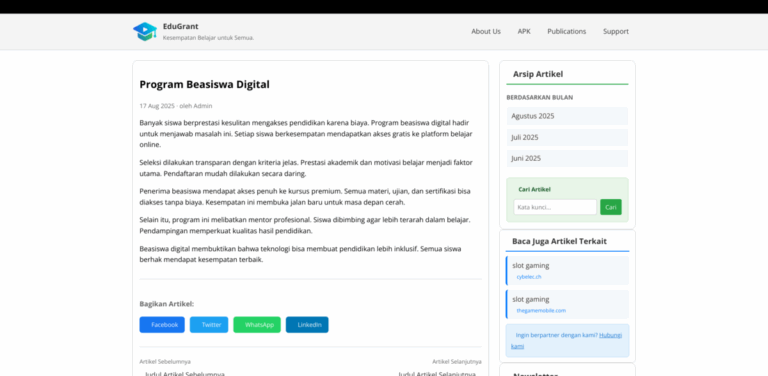This screenshot has width=768, height=376.
Task: Open the About Us menu item
Action: pyautogui.click(x=486, y=31)
